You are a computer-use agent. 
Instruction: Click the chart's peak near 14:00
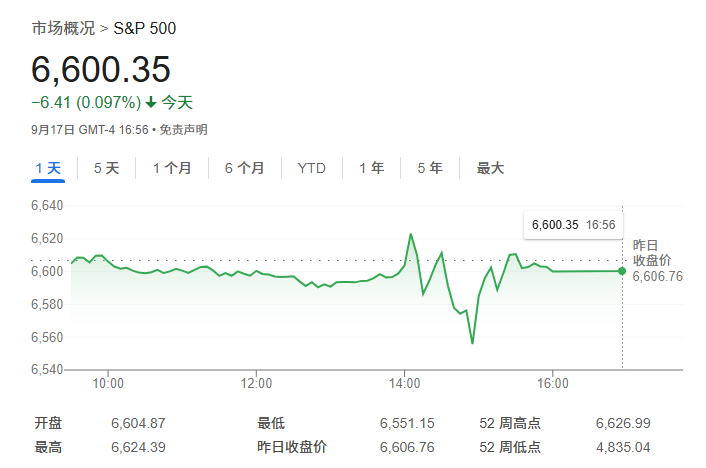411,234
